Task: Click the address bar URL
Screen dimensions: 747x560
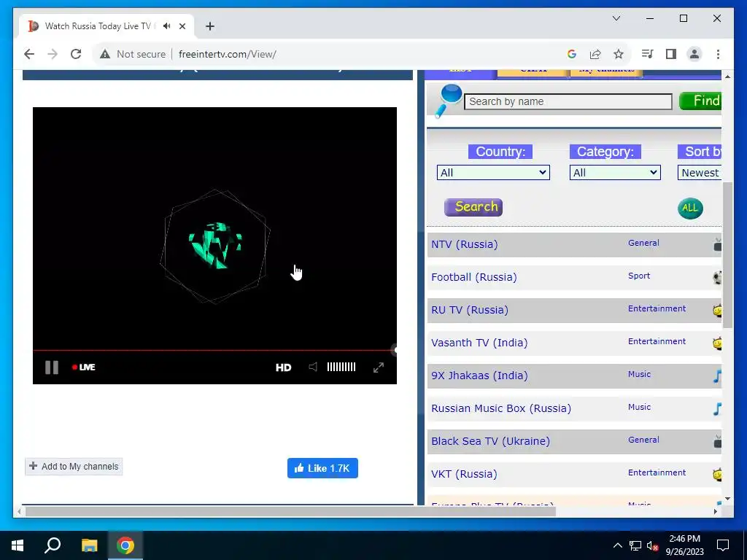Action: click(228, 54)
